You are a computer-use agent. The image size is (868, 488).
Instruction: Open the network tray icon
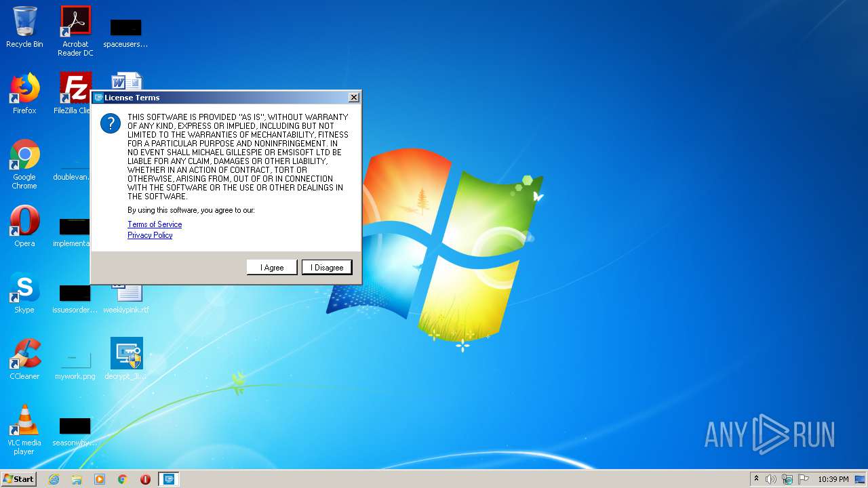click(787, 479)
